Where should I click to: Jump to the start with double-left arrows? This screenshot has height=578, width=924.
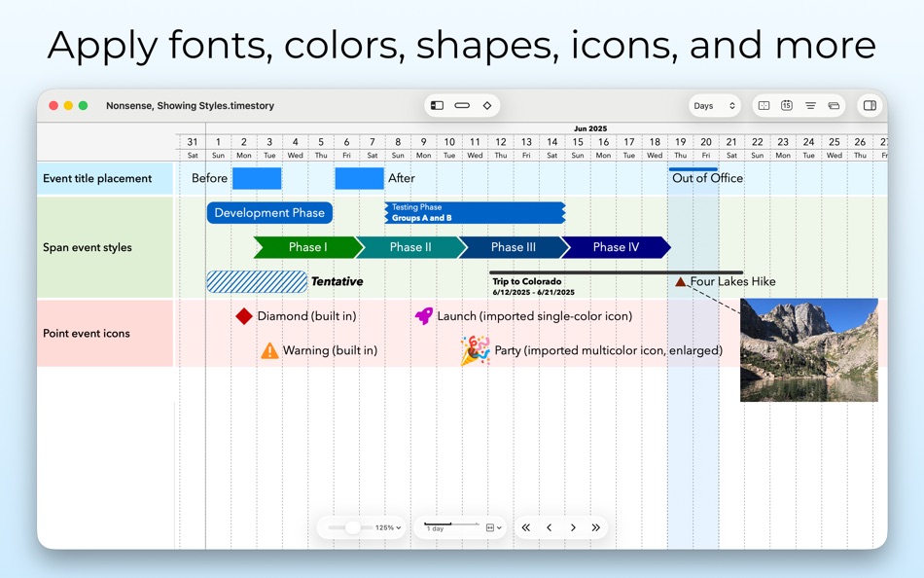(x=525, y=527)
